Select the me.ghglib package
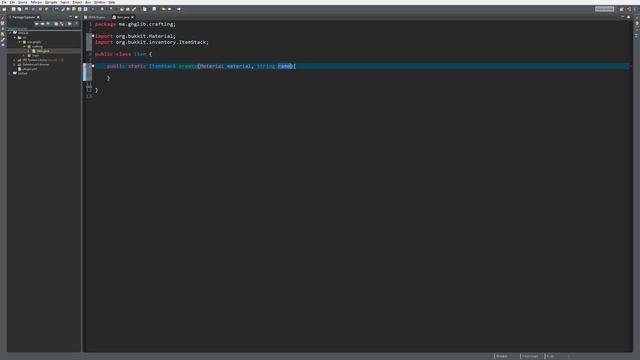The width and height of the screenshot is (640, 360). (x=34, y=42)
